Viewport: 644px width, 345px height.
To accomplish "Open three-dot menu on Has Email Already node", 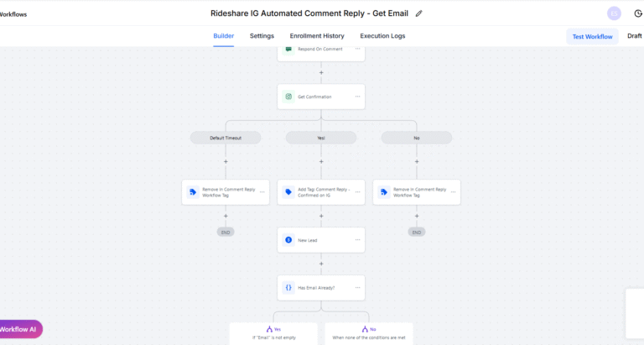I will pyautogui.click(x=357, y=288).
